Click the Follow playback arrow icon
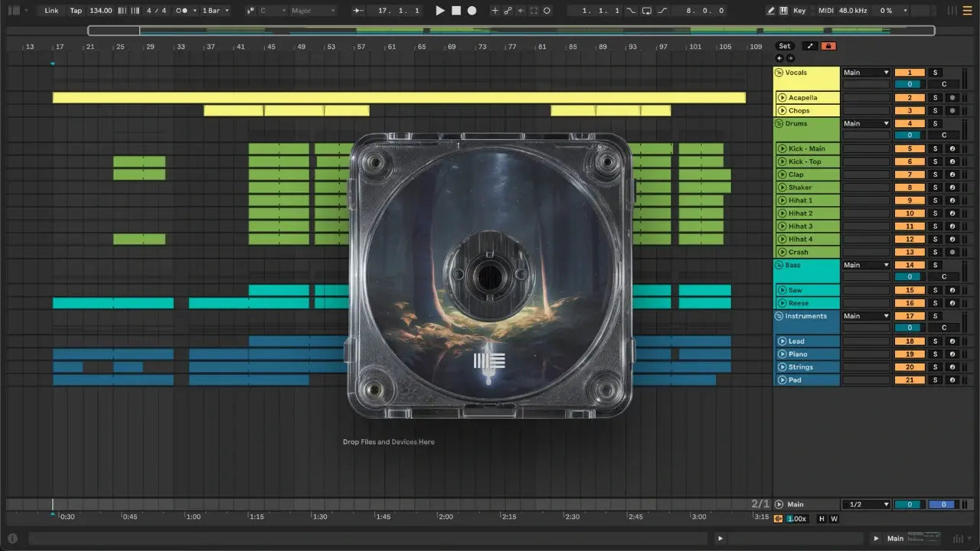The height and width of the screenshot is (551, 980). [x=359, y=11]
